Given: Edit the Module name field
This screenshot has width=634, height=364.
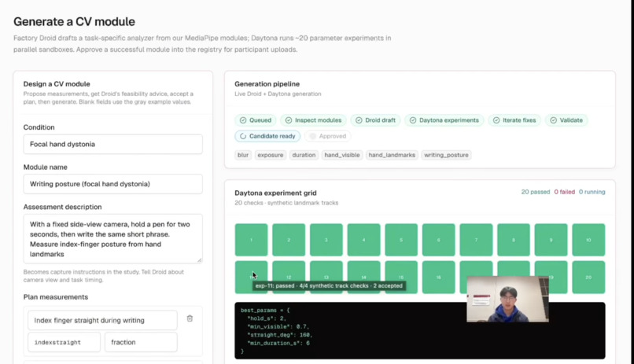Looking at the screenshot, I should tap(112, 184).
